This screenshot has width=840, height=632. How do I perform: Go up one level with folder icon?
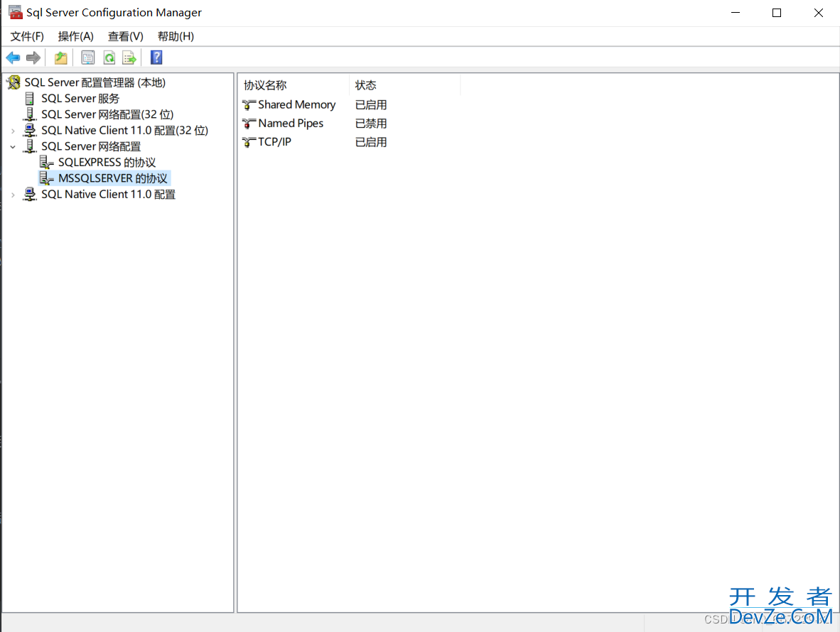coord(61,58)
